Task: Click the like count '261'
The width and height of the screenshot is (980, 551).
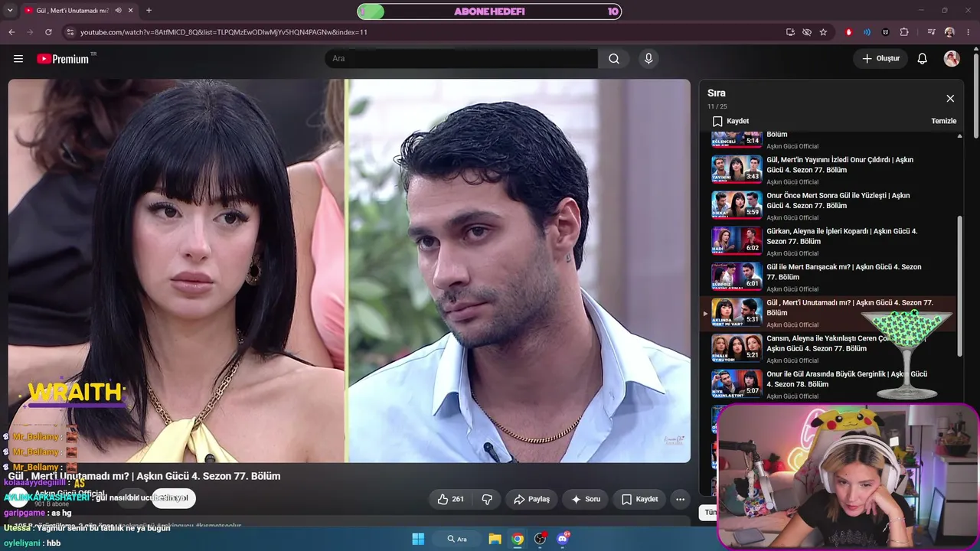Action: 458,499
